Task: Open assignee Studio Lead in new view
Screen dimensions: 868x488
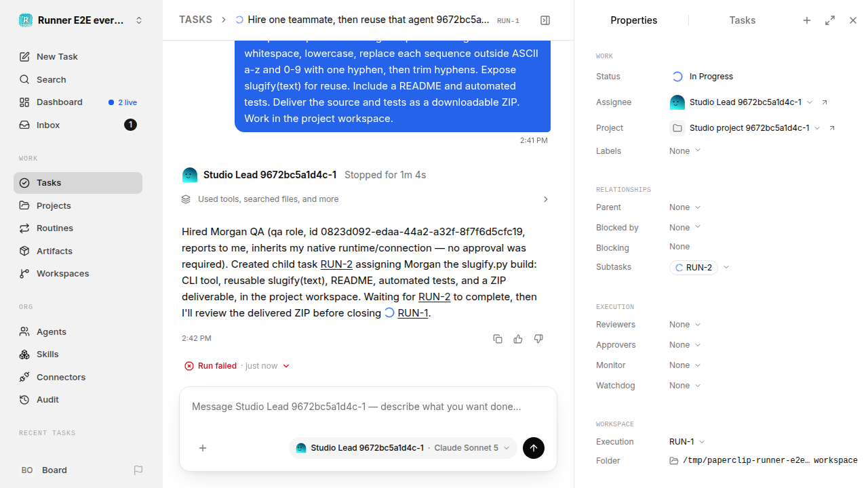Action: click(825, 102)
